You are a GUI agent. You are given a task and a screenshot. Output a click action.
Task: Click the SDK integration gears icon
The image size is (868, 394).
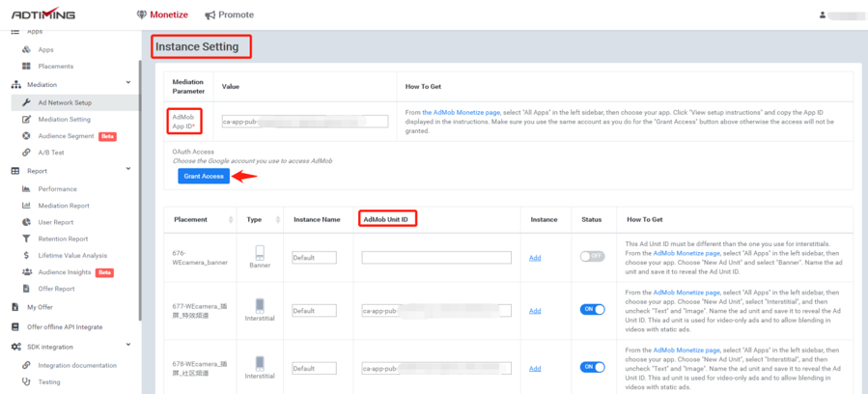16,347
